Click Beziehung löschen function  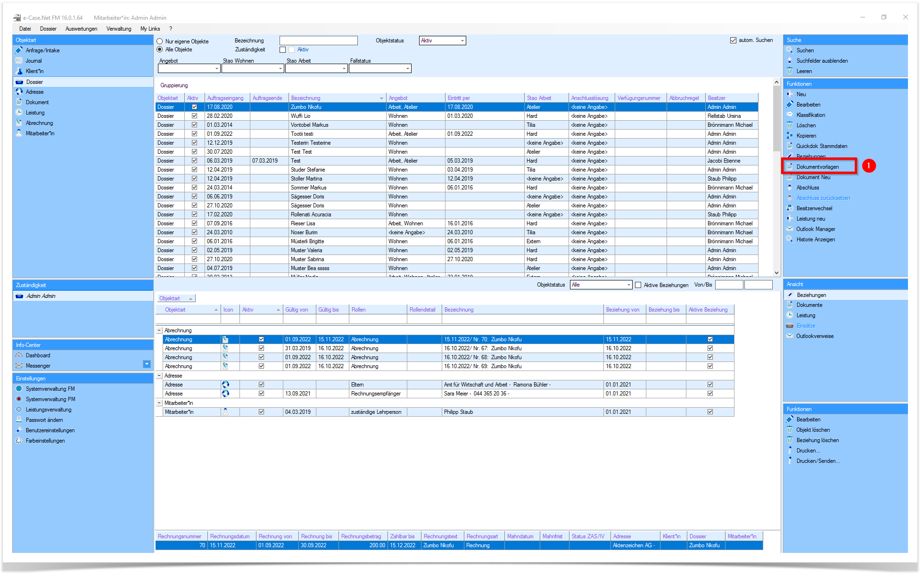(817, 440)
